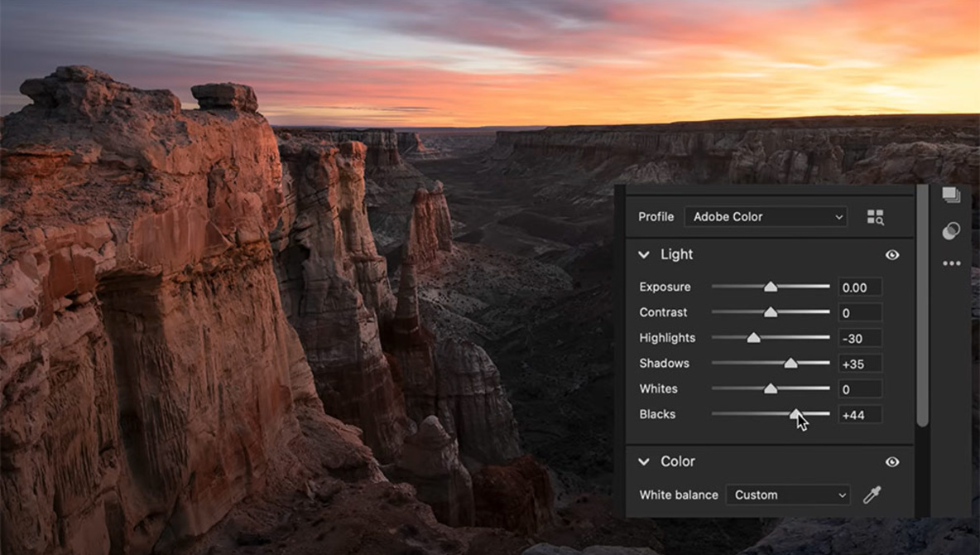Click the Exposure label

coord(665,287)
